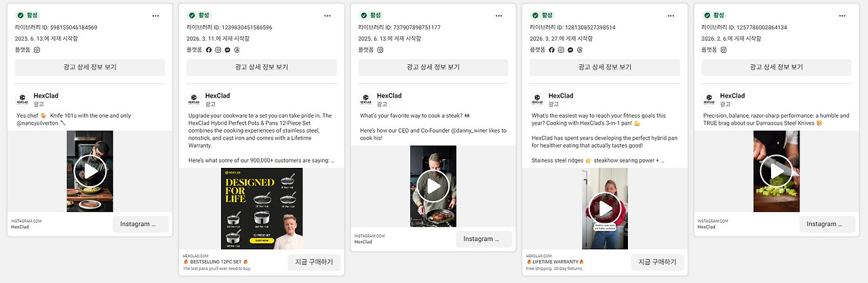The height and width of the screenshot is (283, 868).
Task: Click Threads platform icon on ad 1281308527398514
Action: [x=580, y=49]
